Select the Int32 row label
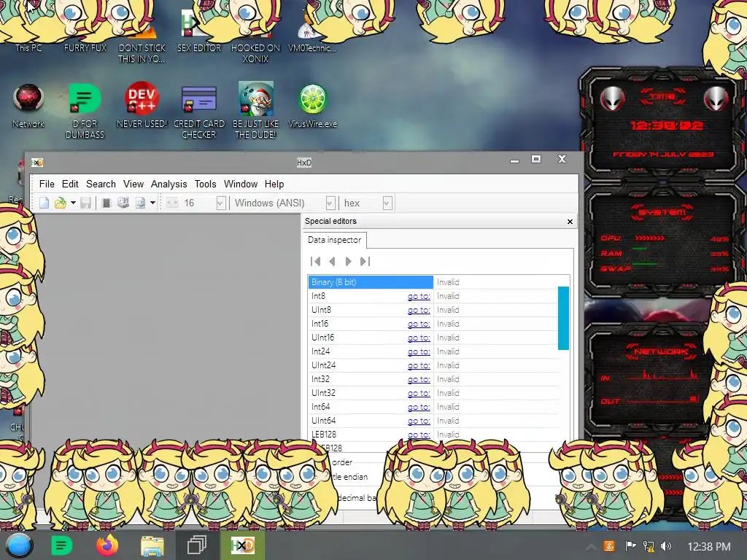 [x=320, y=379]
